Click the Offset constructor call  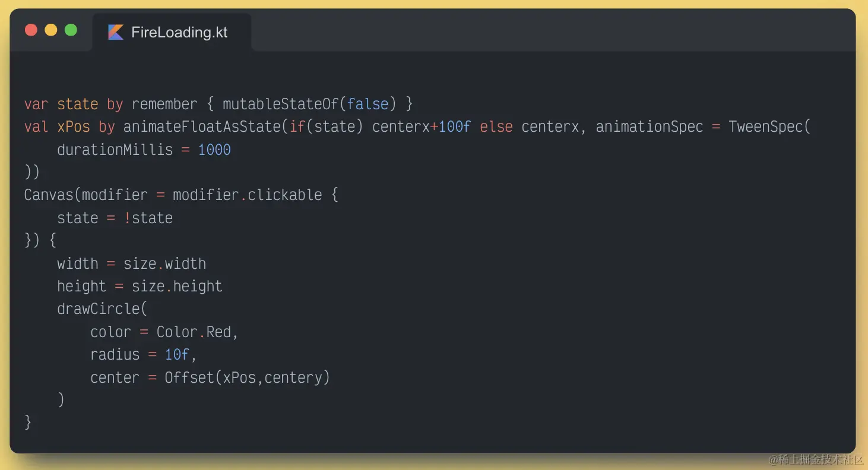click(x=189, y=377)
